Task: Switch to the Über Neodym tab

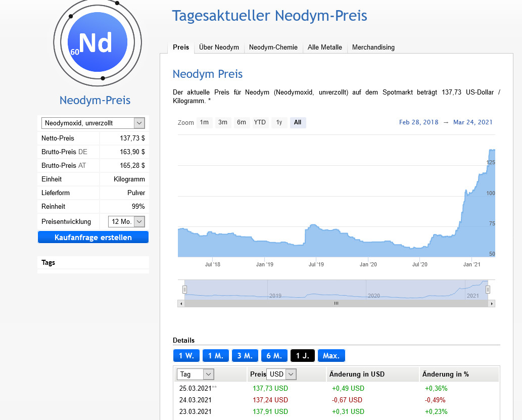Action: pos(219,48)
